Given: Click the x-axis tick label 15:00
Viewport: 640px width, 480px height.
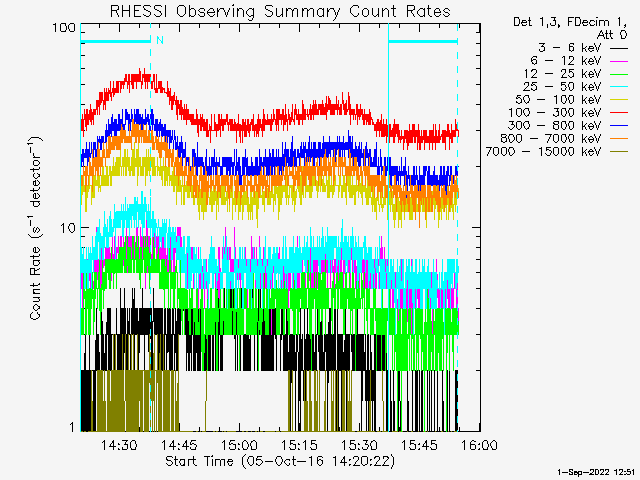Looking at the screenshot, I should (239, 445).
